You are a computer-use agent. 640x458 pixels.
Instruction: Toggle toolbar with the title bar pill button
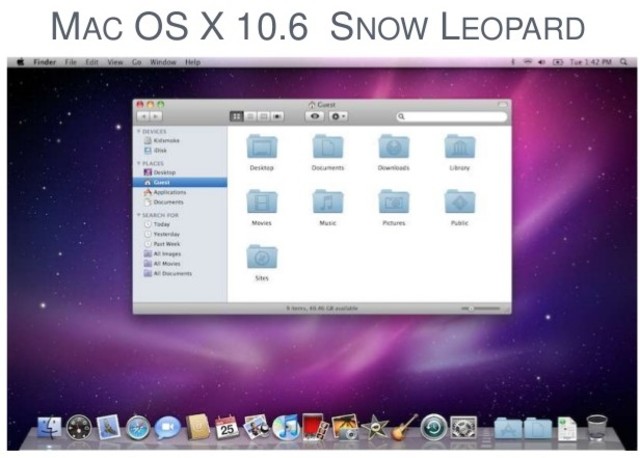(502, 105)
